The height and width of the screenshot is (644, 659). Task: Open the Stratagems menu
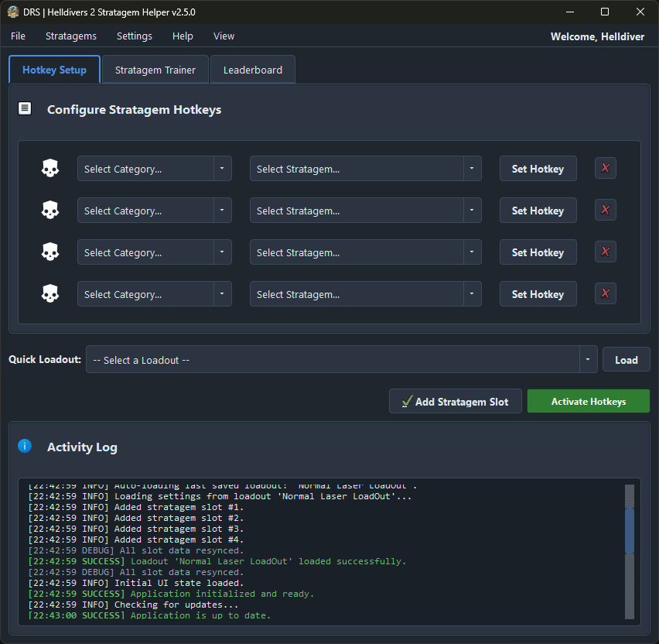[x=71, y=36]
